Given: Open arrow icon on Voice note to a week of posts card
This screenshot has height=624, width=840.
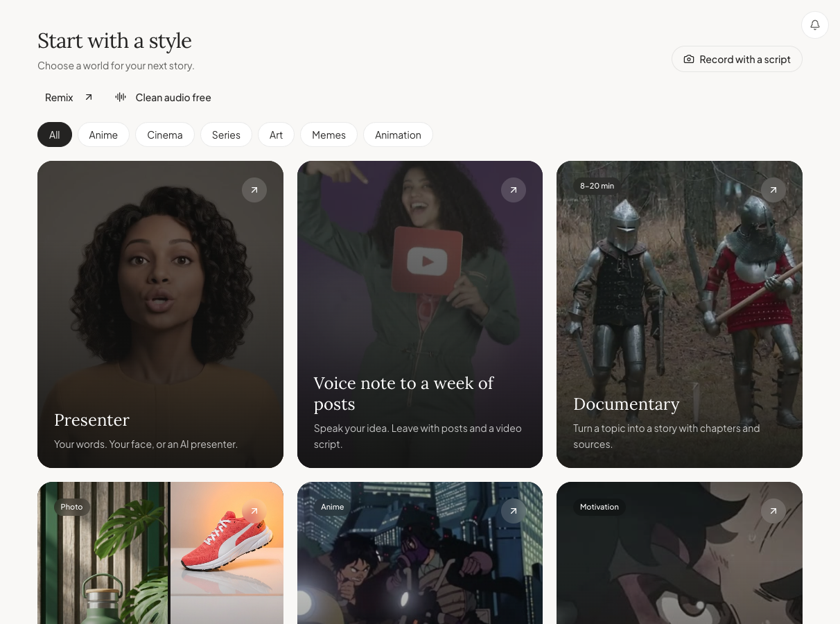Looking at the screenshot, I should [x=514, y=190].
